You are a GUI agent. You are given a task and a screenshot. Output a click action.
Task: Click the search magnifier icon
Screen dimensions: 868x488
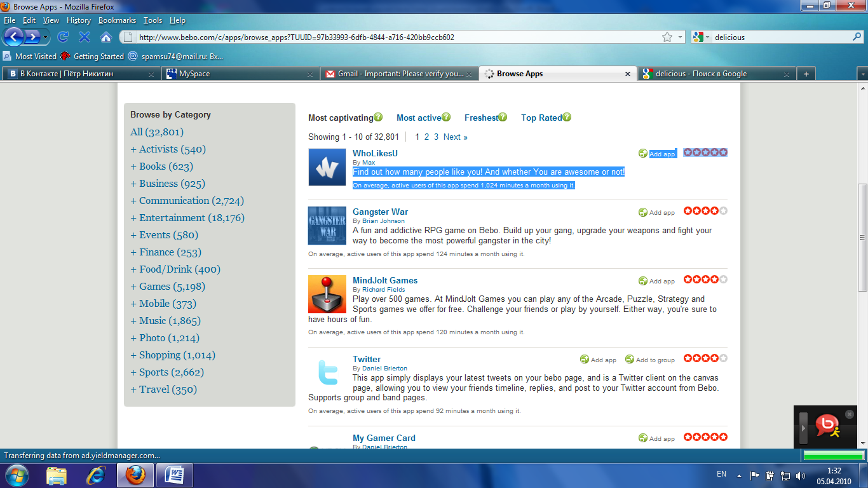pyautogui.click(x=857, y=37)
